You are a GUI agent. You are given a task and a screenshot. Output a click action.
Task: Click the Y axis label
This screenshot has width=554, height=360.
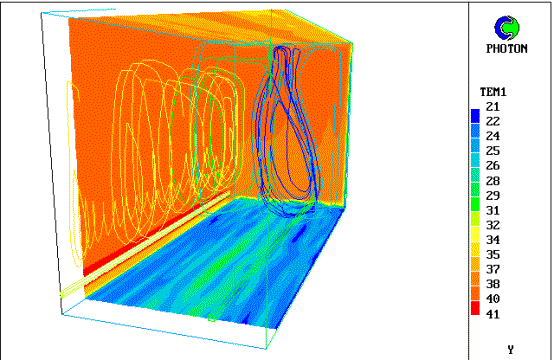[x=511, y=350]
